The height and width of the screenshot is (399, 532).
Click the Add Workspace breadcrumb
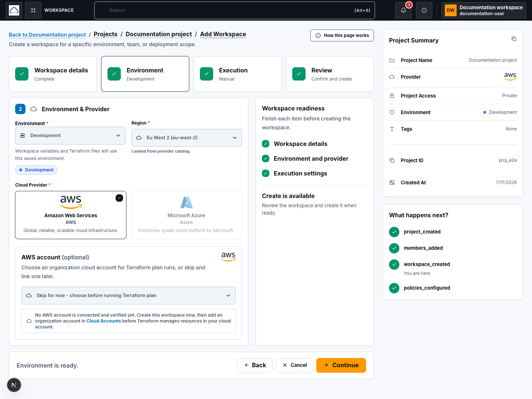pos(223,34)
